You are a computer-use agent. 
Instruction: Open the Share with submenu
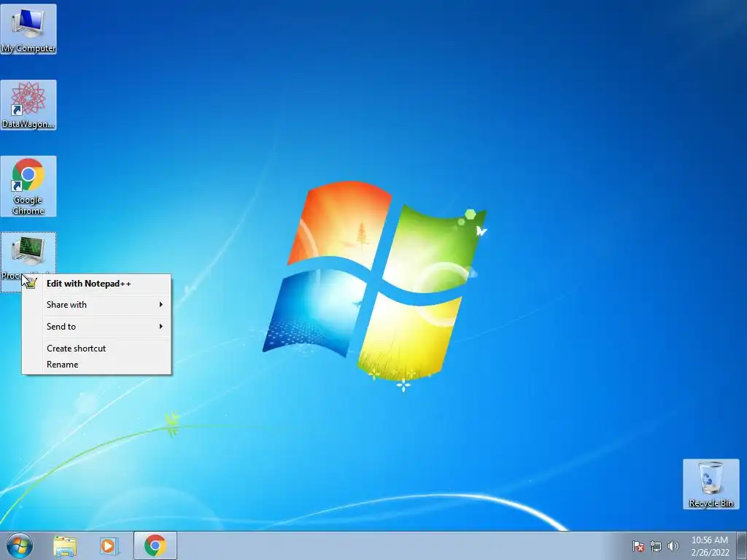[x=97, y=305]
